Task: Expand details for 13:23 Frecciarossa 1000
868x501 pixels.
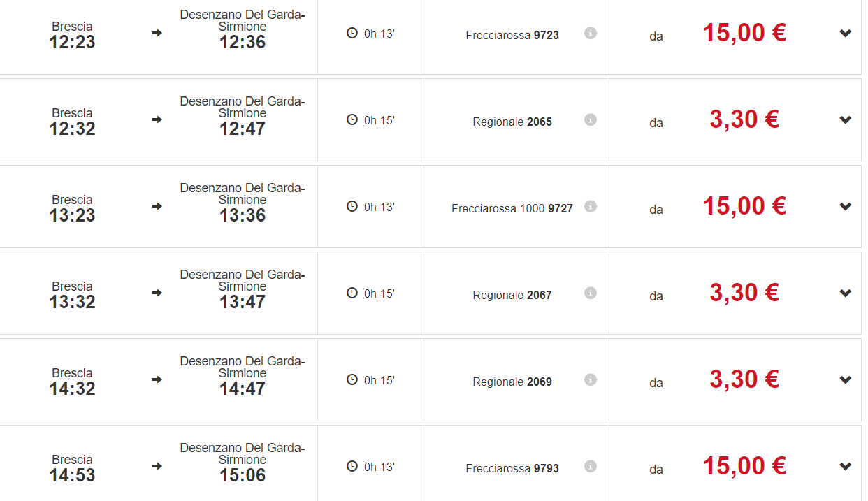Action: [846, 207]
